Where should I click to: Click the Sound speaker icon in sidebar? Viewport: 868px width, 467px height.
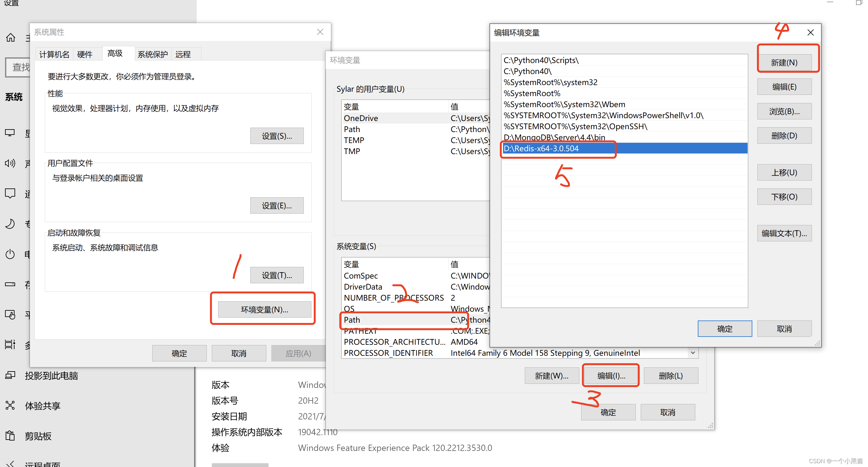[10, 164]
